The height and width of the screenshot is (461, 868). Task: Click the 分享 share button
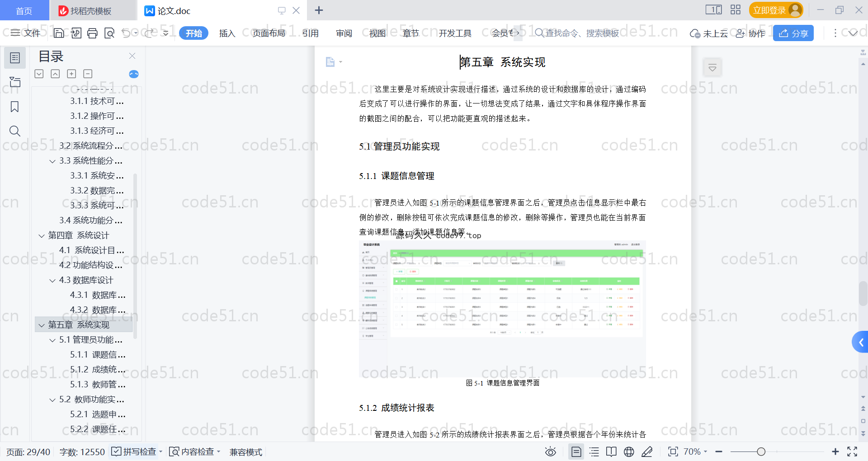793,33
